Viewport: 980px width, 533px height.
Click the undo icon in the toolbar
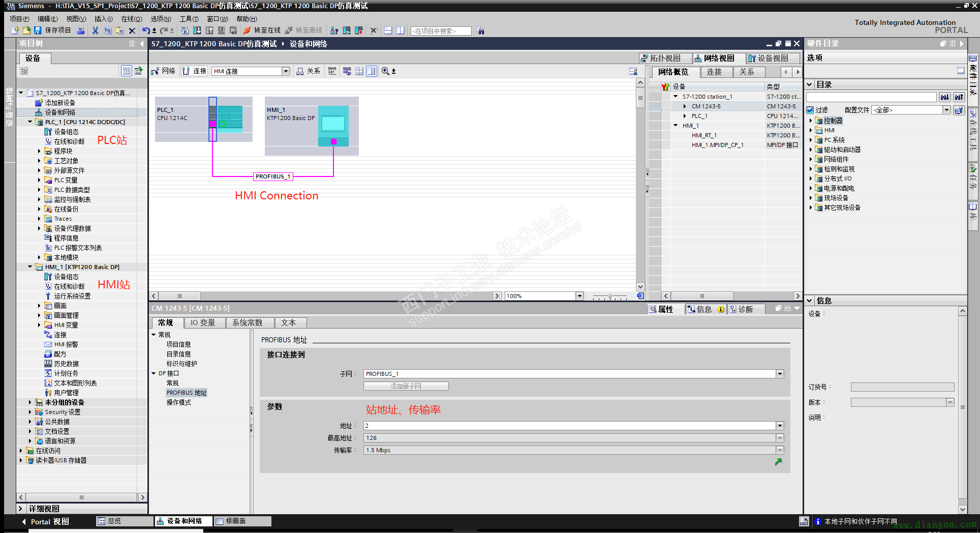[145, 31]
